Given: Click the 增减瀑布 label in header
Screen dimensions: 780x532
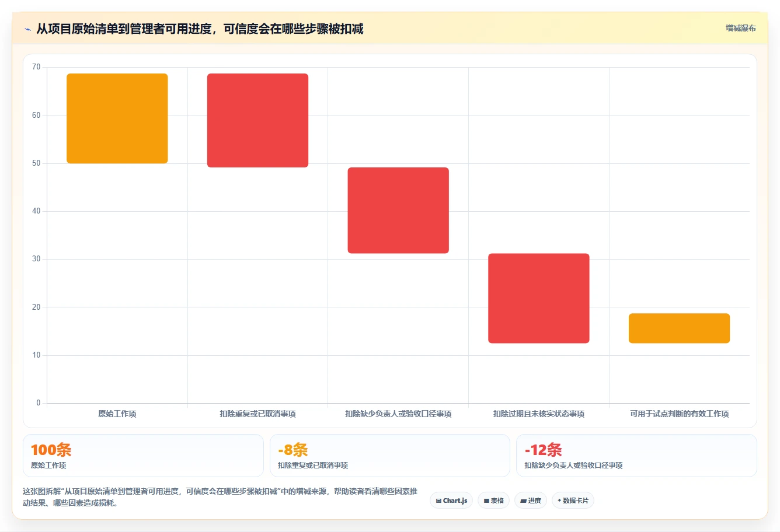Looking at the screenshot, I should pyautogui.click(x=740, y=28).
